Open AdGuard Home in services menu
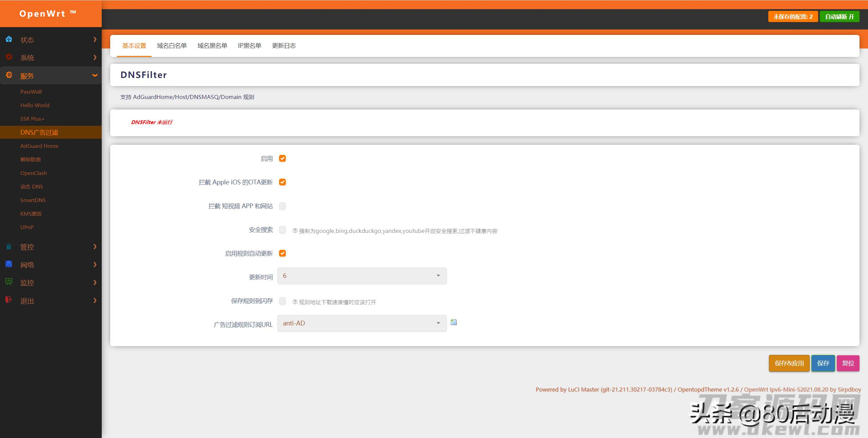 click(x=39, y=146)
